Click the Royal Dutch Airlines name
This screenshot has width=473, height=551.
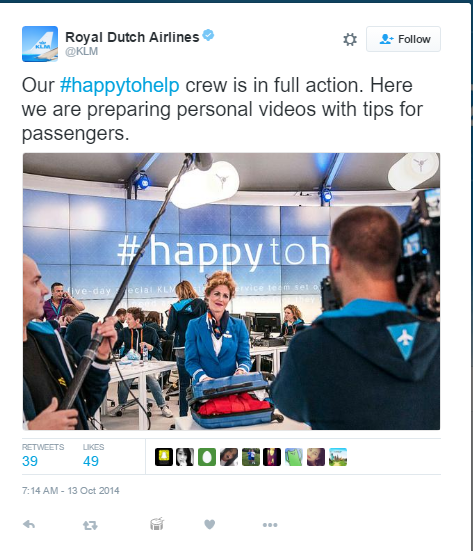click(132, 37)
